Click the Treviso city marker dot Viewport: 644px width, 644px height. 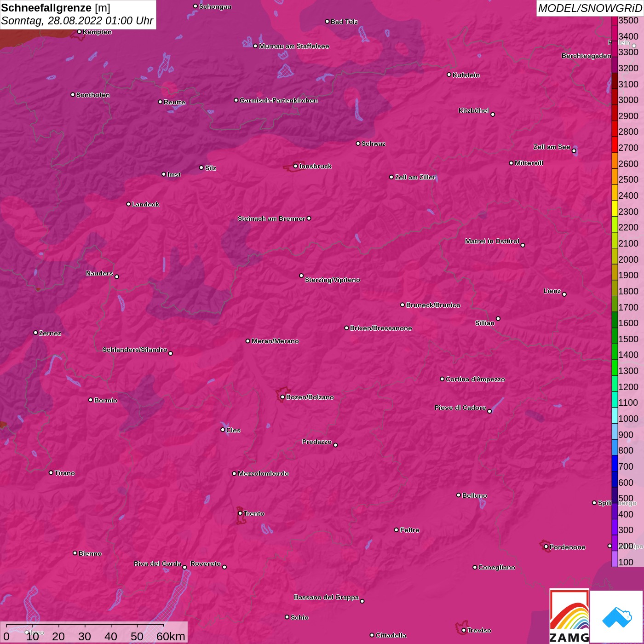tap(464, 630)
